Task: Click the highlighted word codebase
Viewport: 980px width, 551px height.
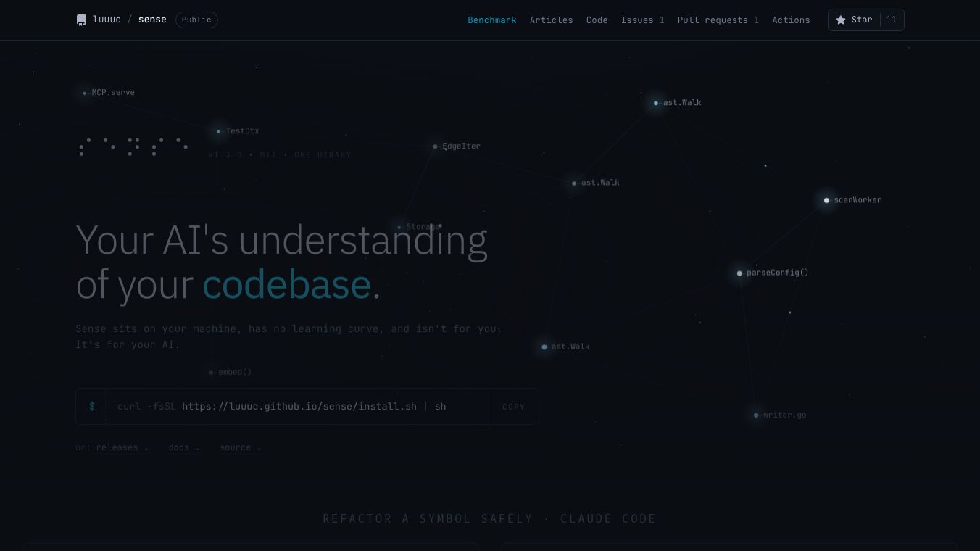Action: 287,283
